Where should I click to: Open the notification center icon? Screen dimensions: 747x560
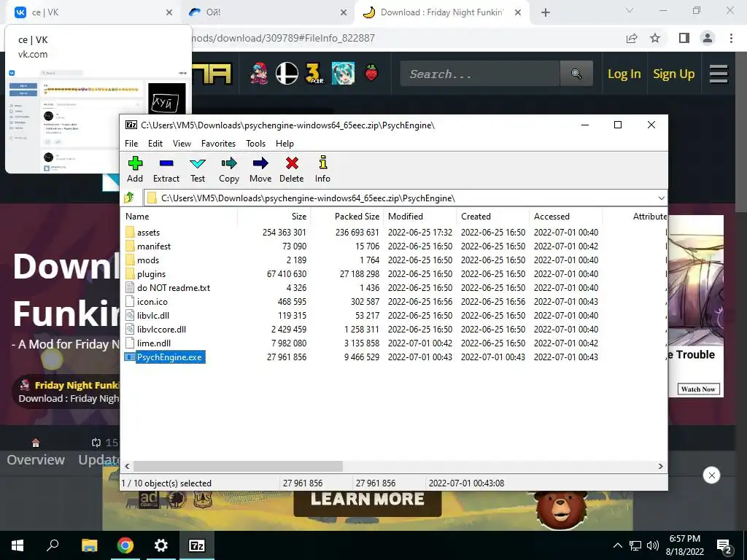[x=724, y=546]
